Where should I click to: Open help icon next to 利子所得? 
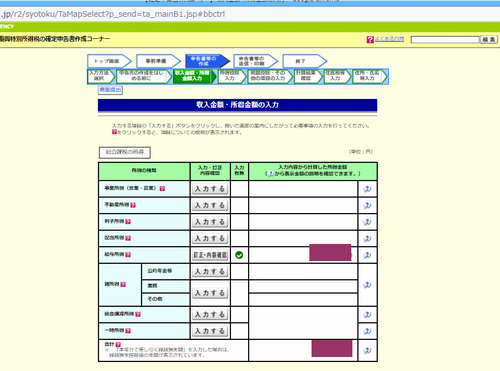pos(128,222)
